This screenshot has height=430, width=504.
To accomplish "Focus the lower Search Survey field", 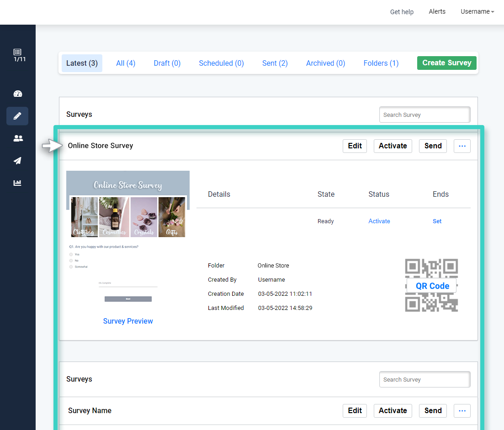I will (424, 379).
